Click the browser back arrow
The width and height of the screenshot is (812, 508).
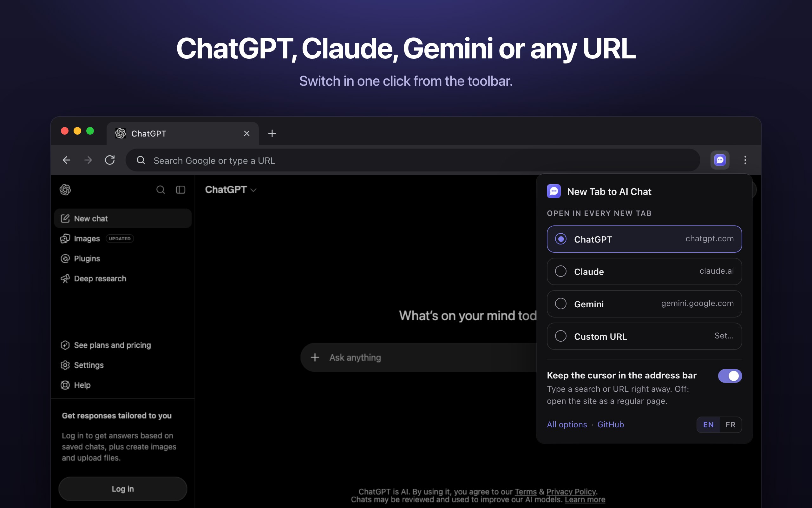tap(66, 160)
